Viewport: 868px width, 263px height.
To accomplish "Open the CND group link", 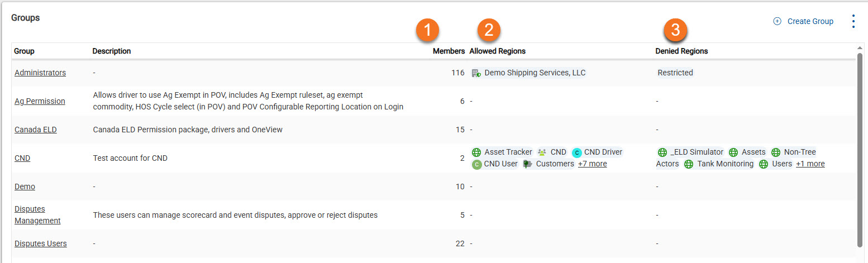I will (22, 158).
